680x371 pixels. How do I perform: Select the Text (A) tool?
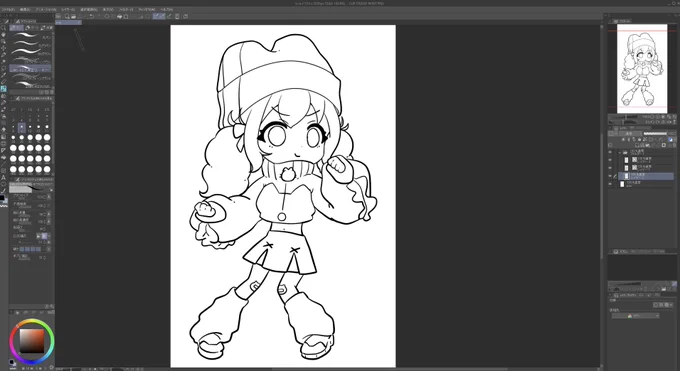pos(3,177)
